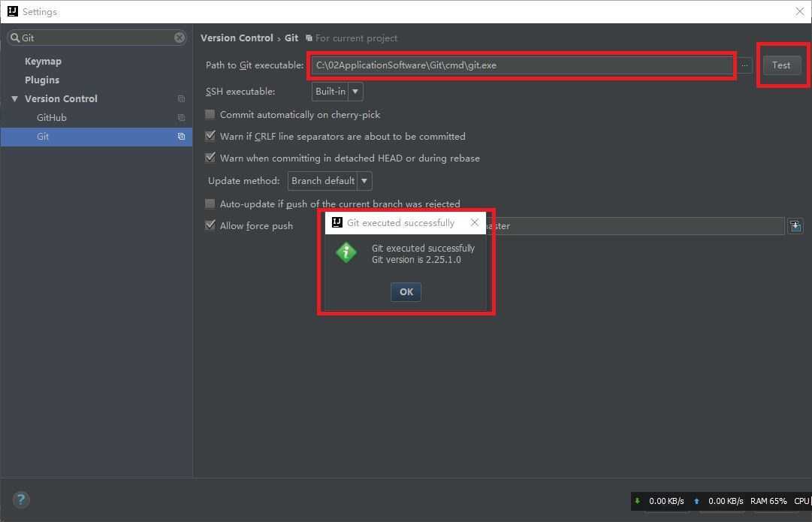Viewport: 812px width, 522px height.
Task: Close the Git executed successfully dialog
Action: (475, 222)
